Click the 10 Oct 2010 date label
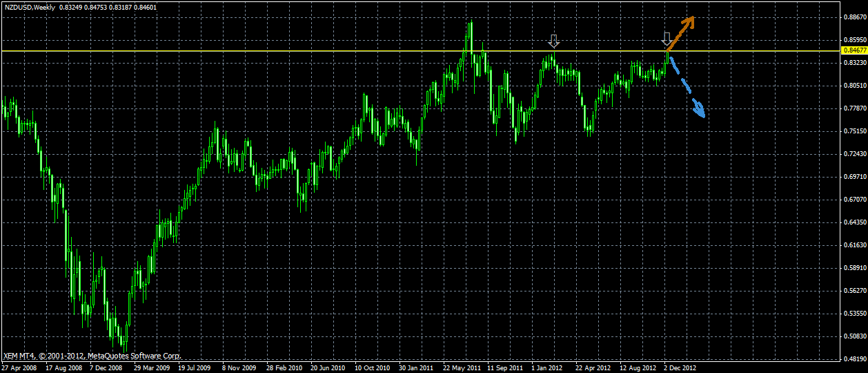 (373, 368)
